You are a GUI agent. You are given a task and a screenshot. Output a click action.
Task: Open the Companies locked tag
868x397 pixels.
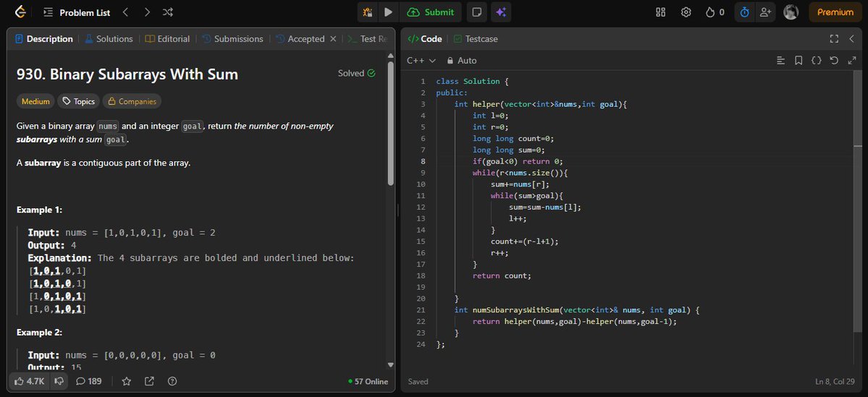pos(132,101)
